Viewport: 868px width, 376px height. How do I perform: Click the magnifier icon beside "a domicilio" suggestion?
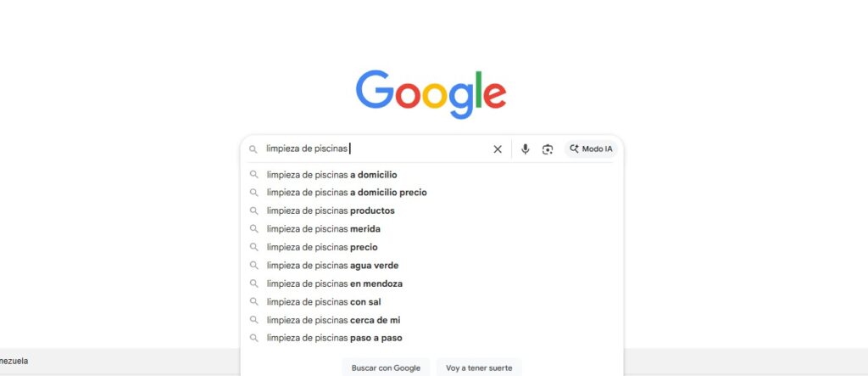pyautogui.click(x=253, y=175)
